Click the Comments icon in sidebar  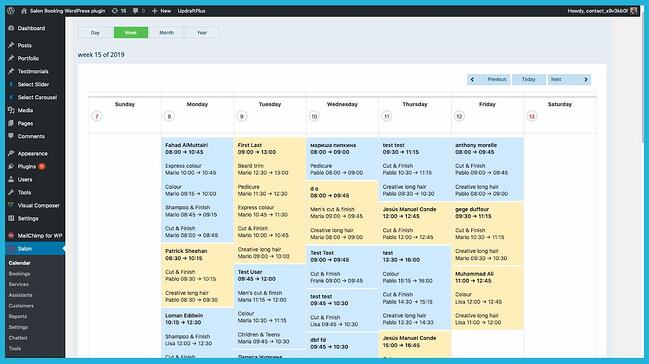pyautogui.click(x=11, y=136)
